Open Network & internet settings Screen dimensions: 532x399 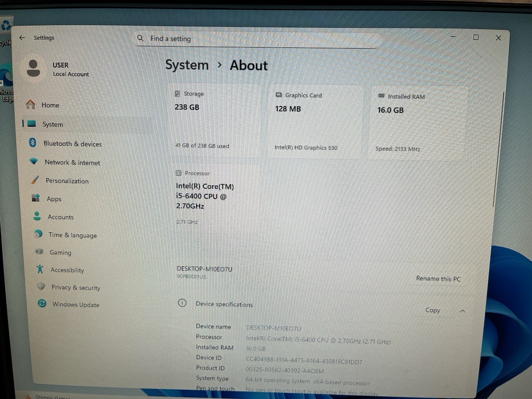click(x=72, y=162)
